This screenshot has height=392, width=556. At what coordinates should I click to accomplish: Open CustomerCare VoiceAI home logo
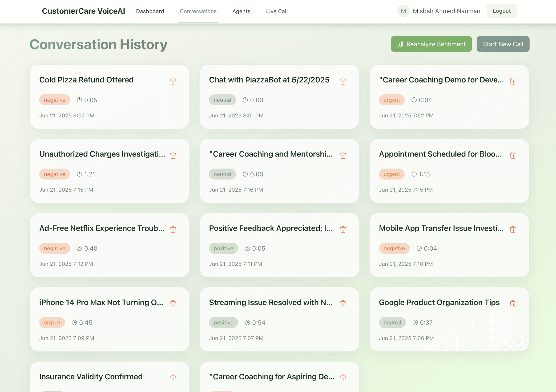click(83, 11)
